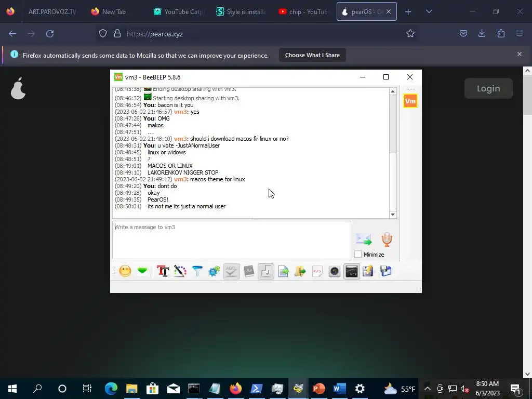Click the pearOS Login button
Screen dimensions: 532x399
(488, 88)
